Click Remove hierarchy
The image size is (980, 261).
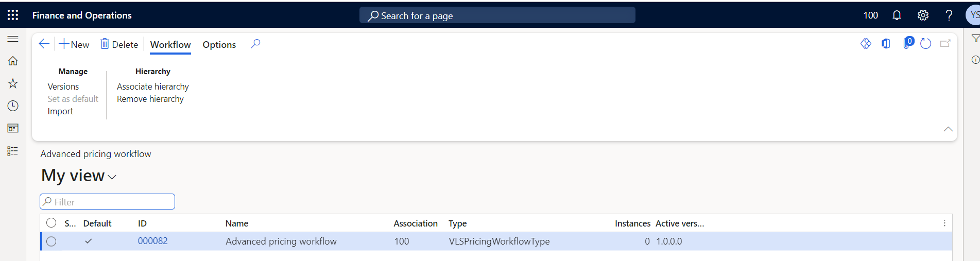coord(150,99)
